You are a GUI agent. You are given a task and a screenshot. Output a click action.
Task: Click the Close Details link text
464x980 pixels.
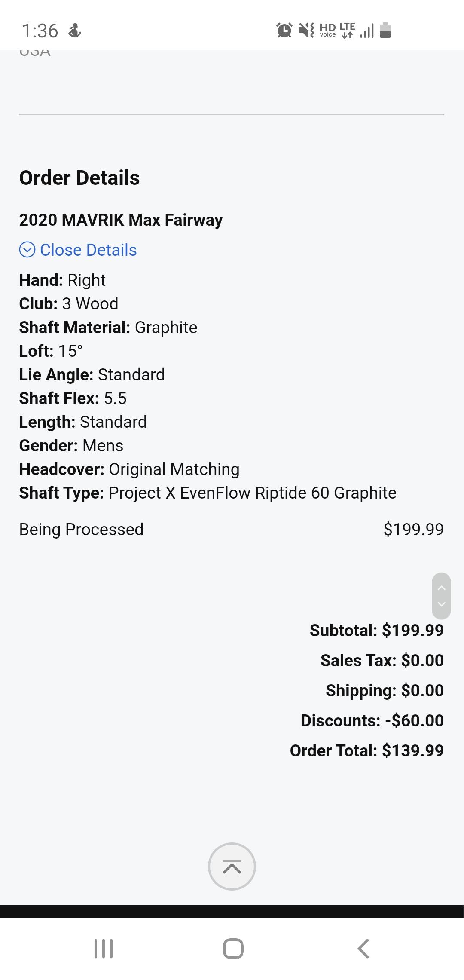[88, 250]
